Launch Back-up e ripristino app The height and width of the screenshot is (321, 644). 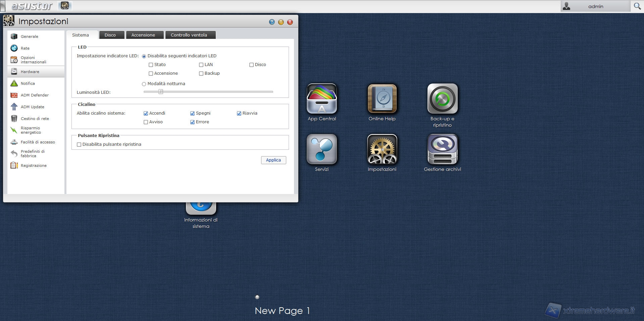442,99
